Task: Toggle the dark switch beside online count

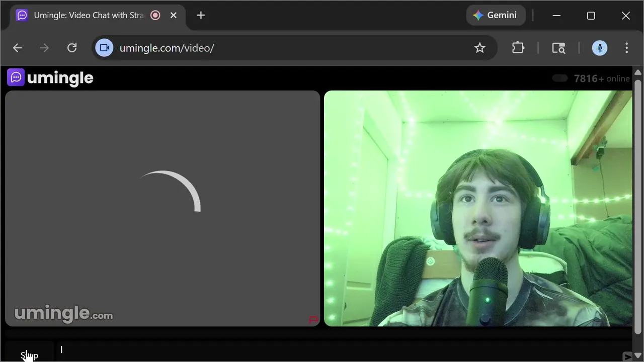Action: click(x=560, y=78)
